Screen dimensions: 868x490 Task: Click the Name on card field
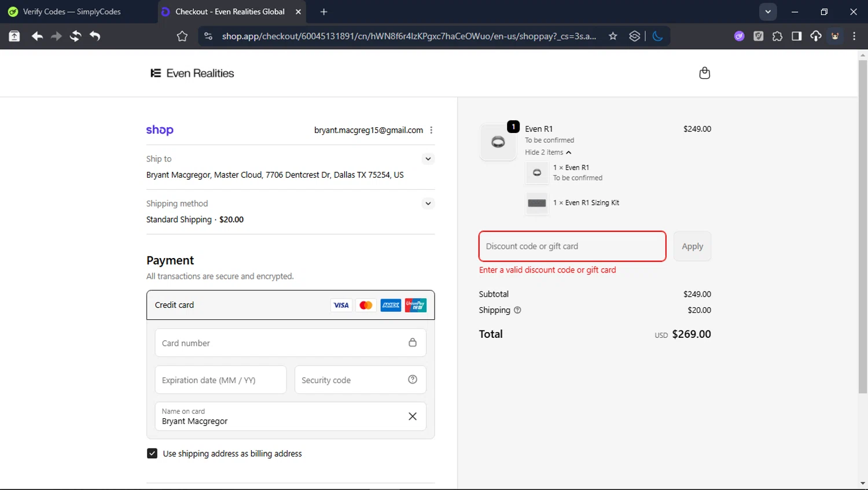tap(290, 417)
